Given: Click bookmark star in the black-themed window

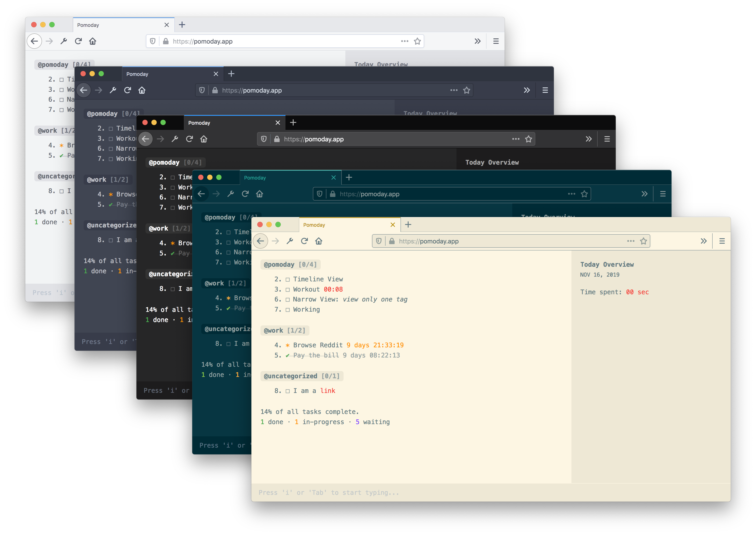Looking at the screenshot, I should pos(528,139).
